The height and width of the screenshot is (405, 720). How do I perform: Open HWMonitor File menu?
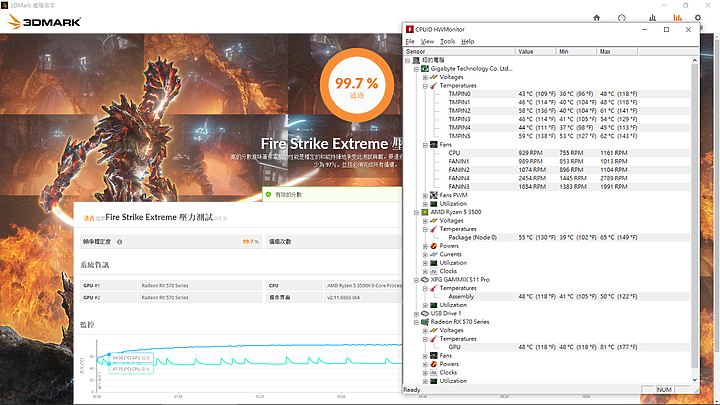click(410, 41)
